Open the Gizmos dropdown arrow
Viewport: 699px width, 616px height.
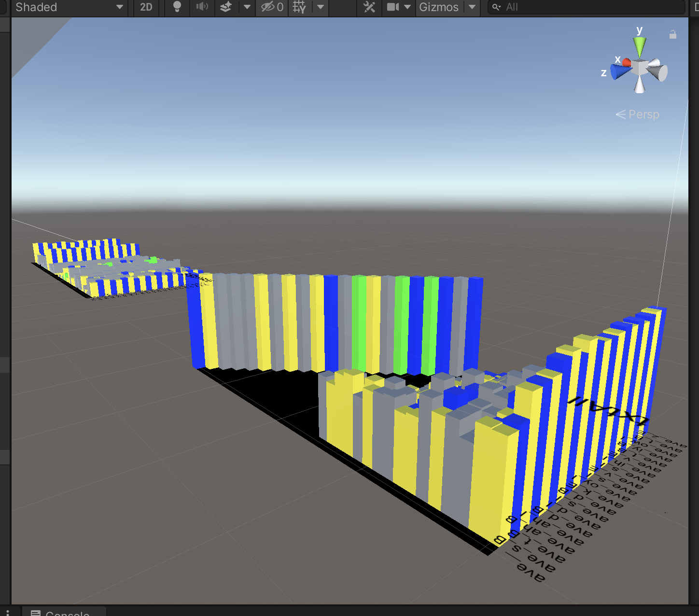tap(472, 7)
